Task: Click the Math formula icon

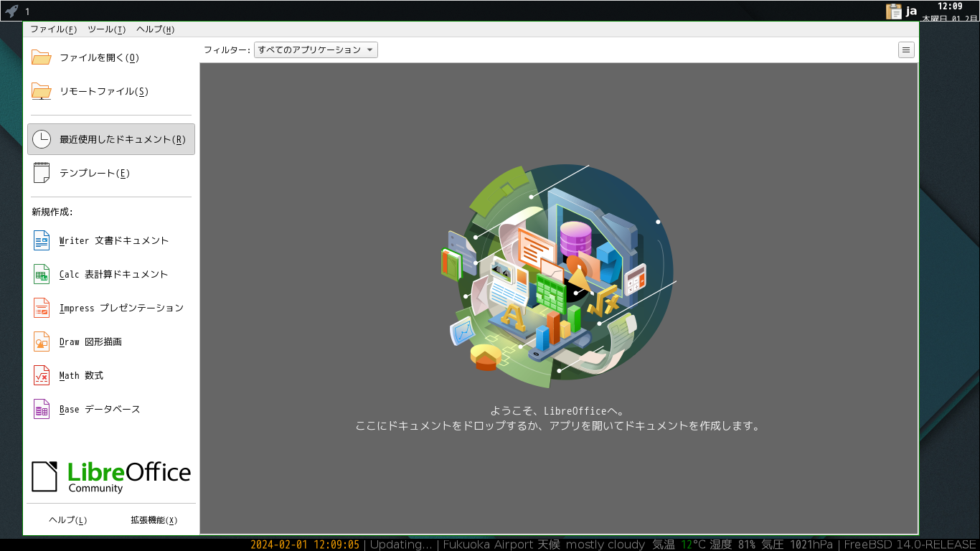Action: tap(42, 375)
